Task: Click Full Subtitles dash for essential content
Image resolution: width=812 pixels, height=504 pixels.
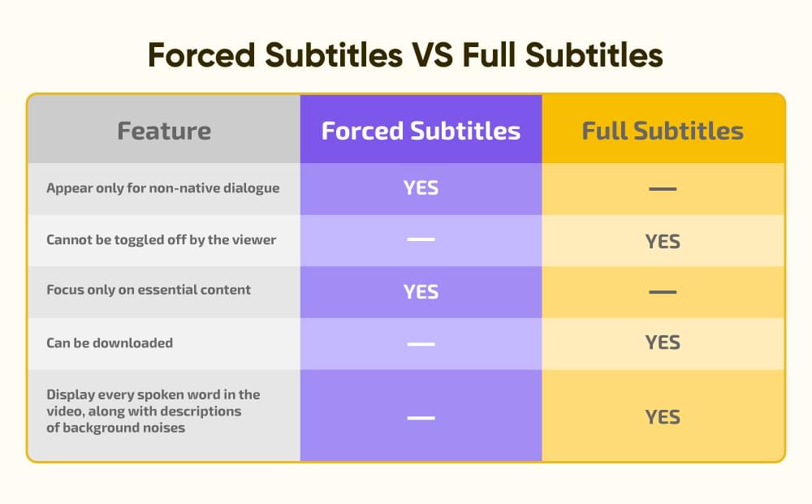Action: pos(663,292)
